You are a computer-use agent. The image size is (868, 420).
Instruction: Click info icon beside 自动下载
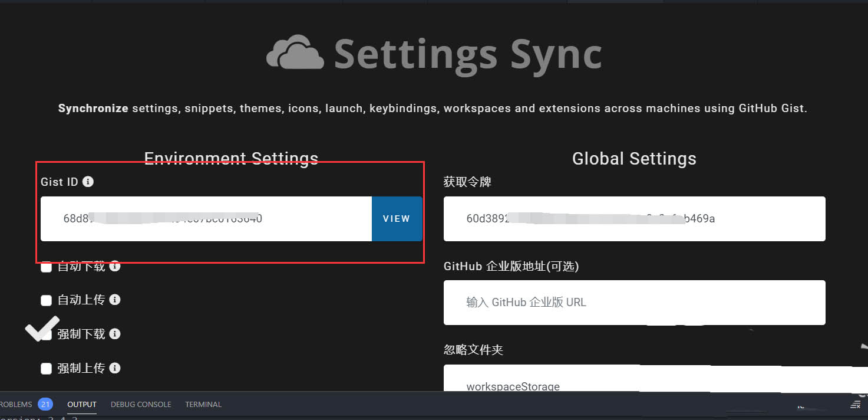coord(115,266)
